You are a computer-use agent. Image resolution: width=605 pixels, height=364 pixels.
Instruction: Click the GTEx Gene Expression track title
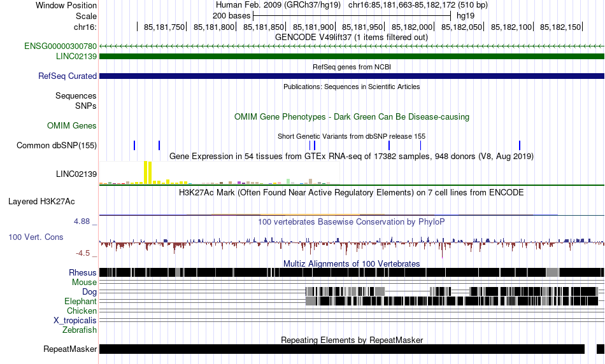tap(352, 156)
